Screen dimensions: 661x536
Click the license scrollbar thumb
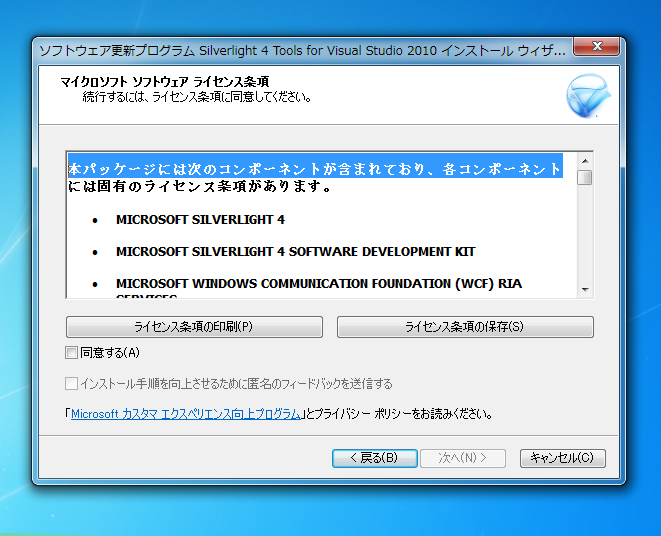pos(585,177)
